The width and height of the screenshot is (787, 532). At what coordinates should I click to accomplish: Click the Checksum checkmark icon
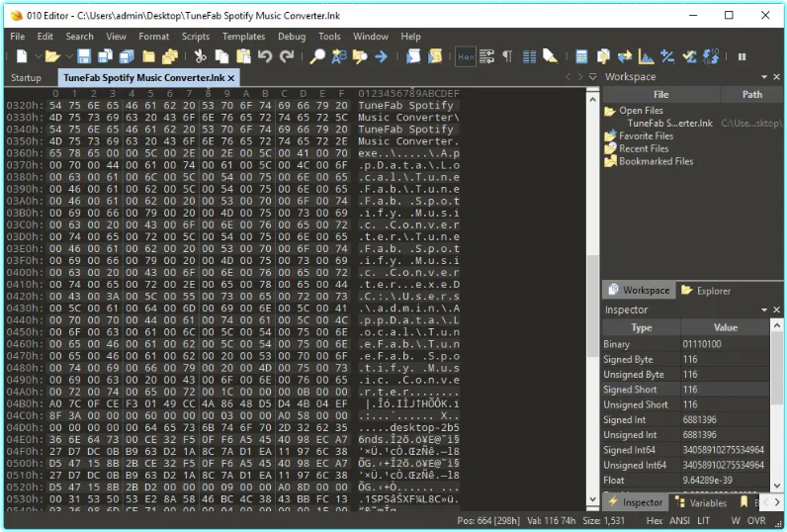point(689,56)
